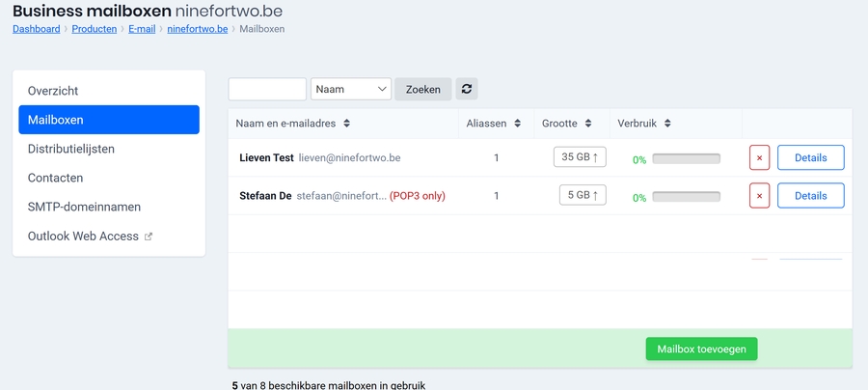Open the Naam search filter dropdown

[x=350, y=89]
